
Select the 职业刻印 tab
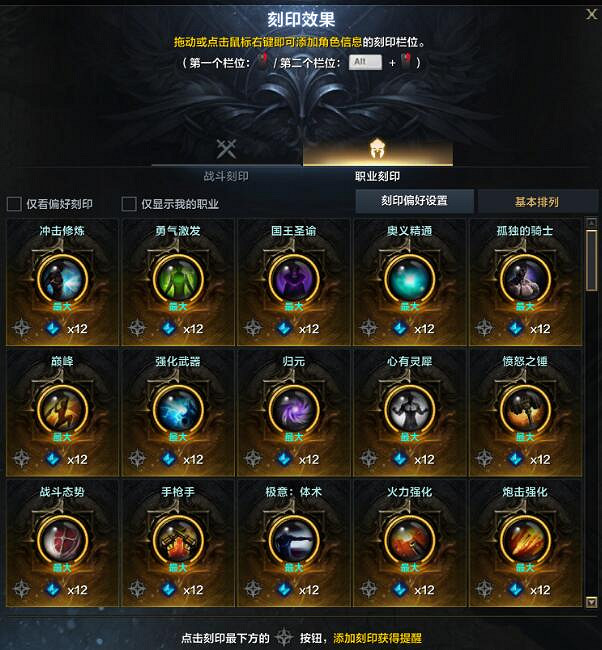tap(378, 160)
